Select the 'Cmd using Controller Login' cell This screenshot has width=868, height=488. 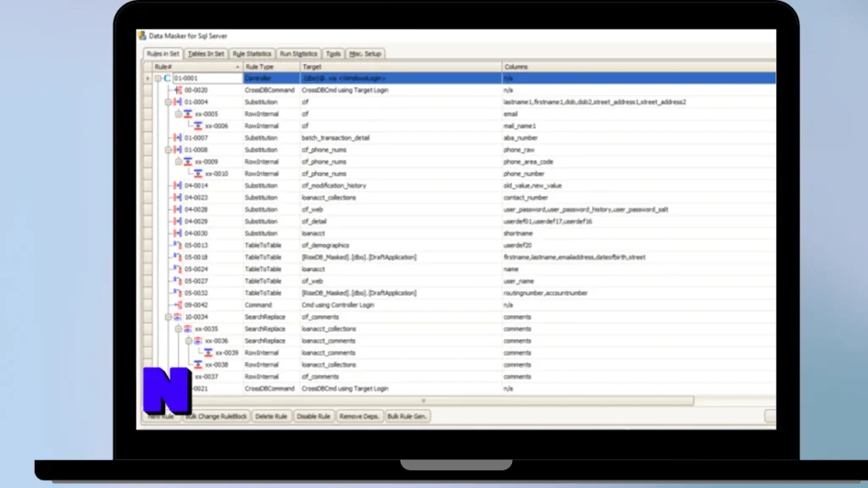(401, 305)
